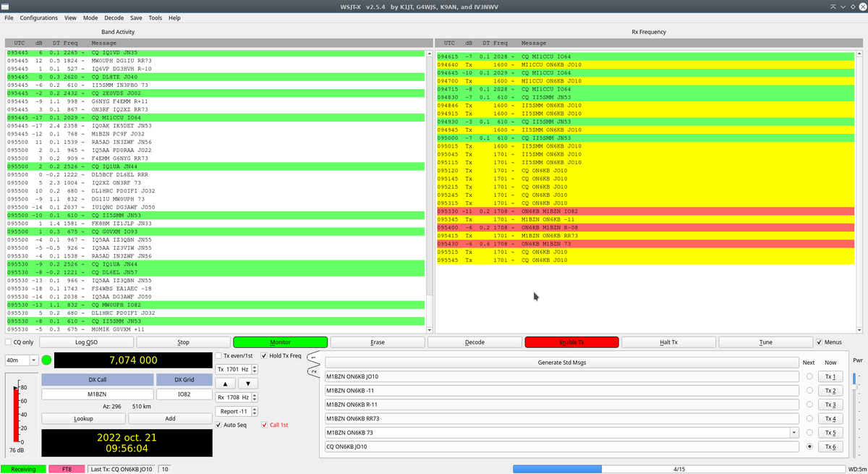Click the 4/15 sequence progress bar
The image size is (868, 474).
point(678,469)
